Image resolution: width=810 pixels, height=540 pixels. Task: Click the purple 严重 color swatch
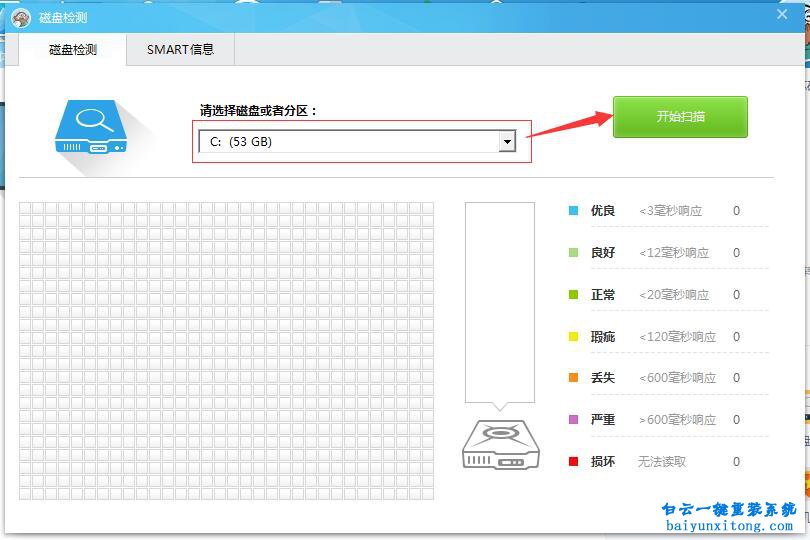coord(573,420)
